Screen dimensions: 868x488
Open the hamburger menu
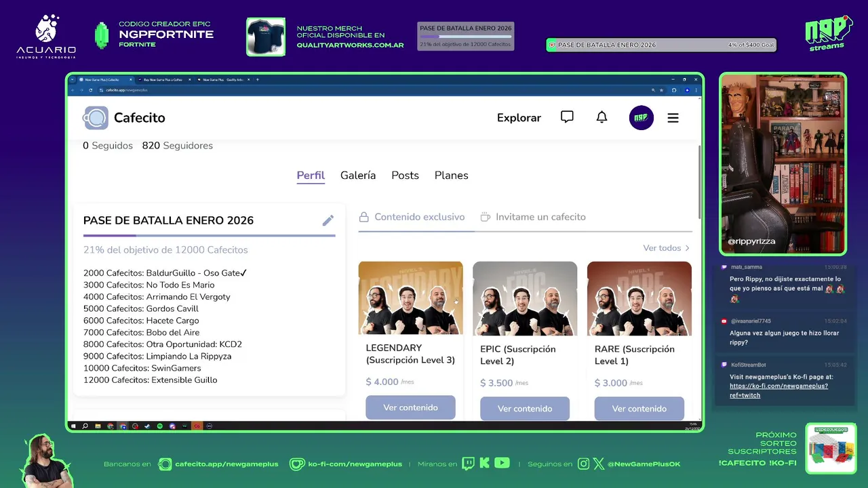[673, 118]
